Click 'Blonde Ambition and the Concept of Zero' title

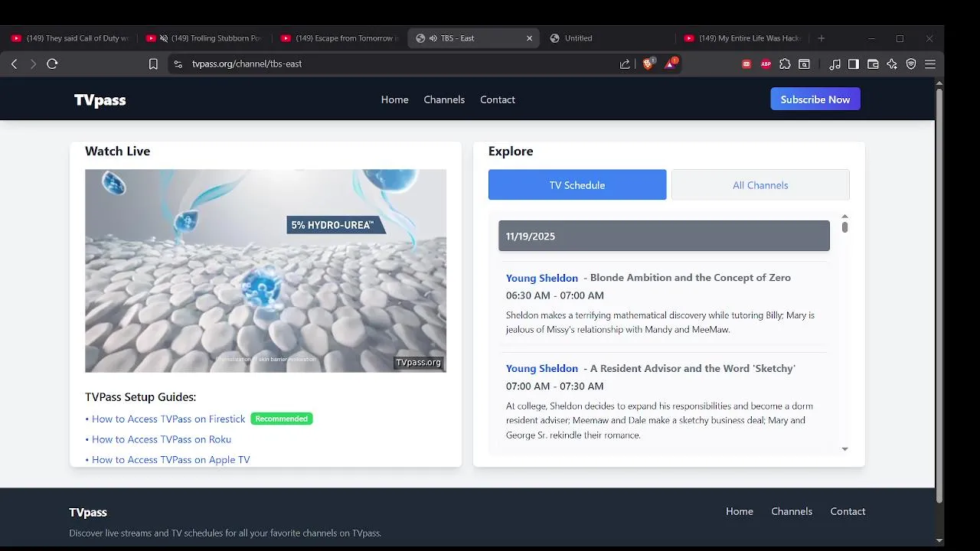(691, 279)
